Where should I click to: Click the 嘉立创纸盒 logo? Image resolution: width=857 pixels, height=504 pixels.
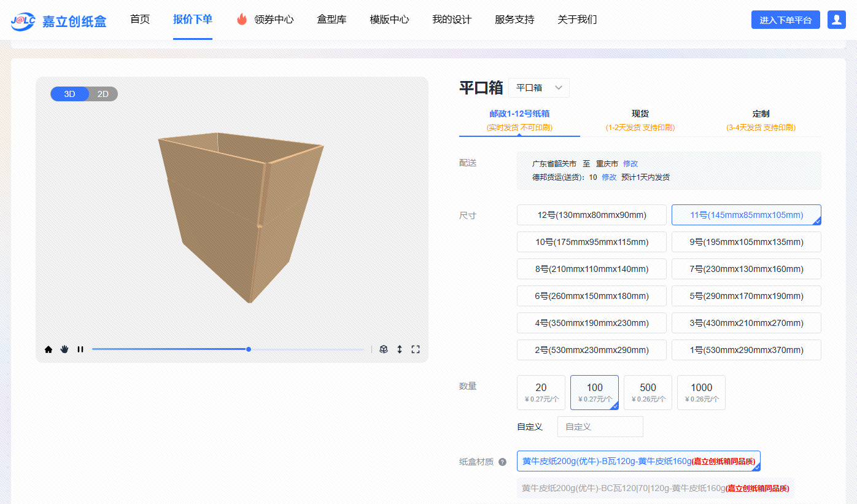(59, 21)
